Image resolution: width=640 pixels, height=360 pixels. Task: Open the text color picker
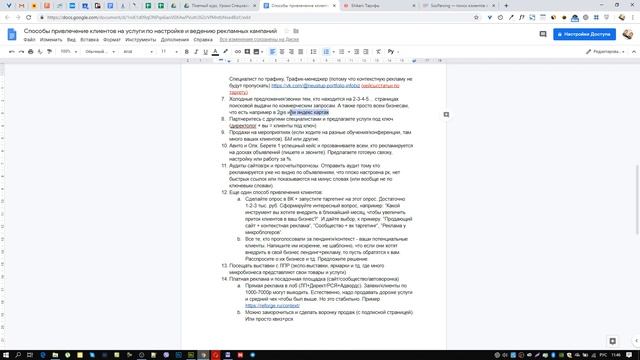215,52
